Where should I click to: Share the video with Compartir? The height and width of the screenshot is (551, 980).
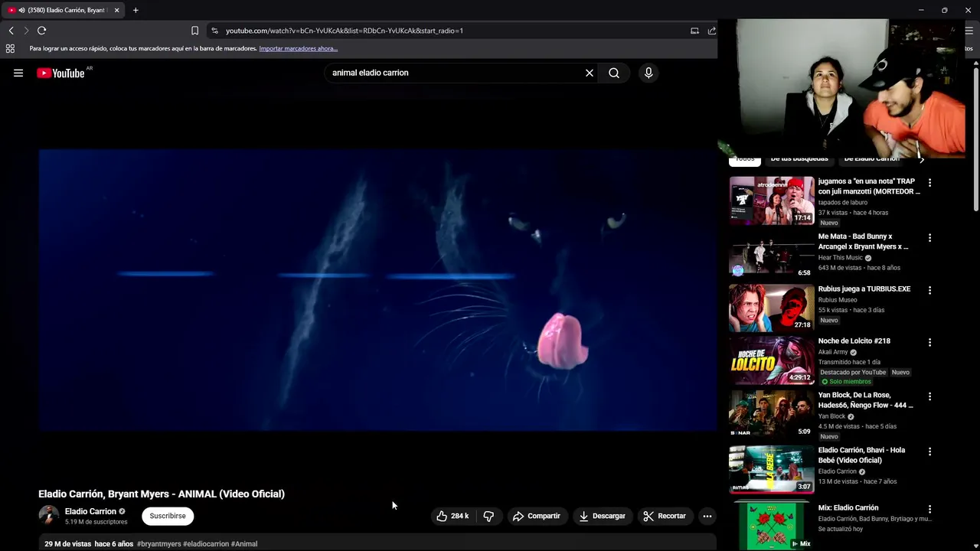(x=537, y=516)
